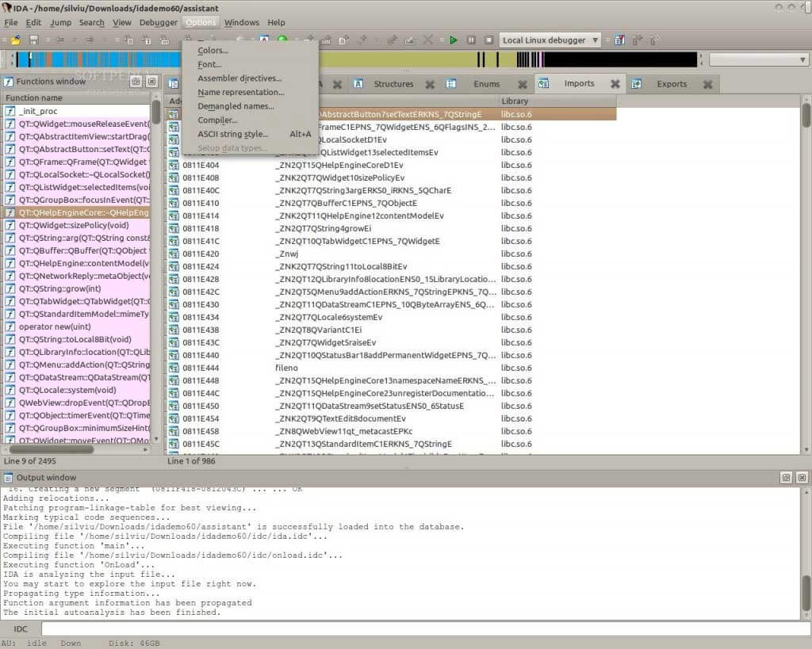Click the Functions window panel icon

click(8, 81)
